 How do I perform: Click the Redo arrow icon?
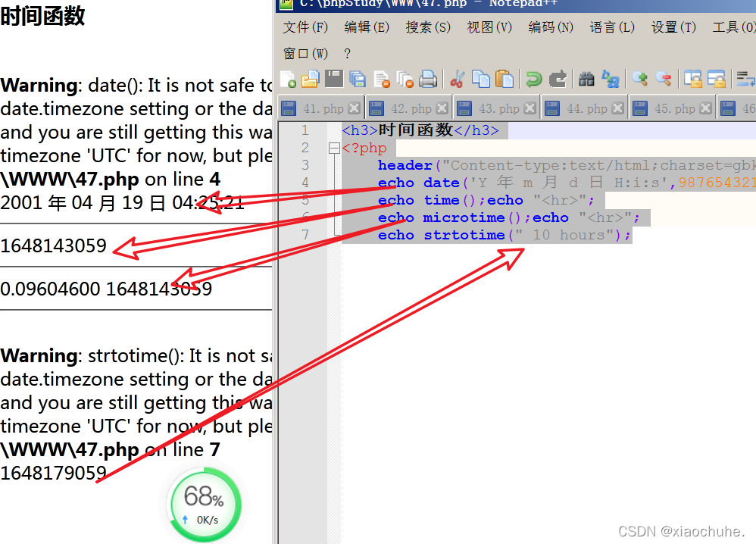tap(558, 79)
